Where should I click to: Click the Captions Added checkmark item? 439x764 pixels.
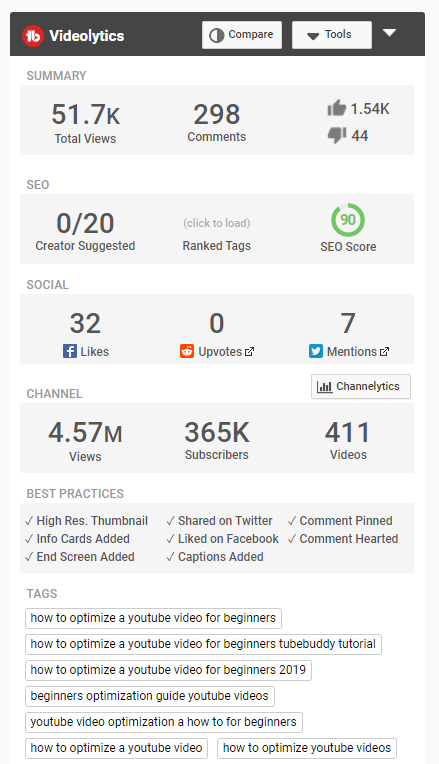[215, 557]
